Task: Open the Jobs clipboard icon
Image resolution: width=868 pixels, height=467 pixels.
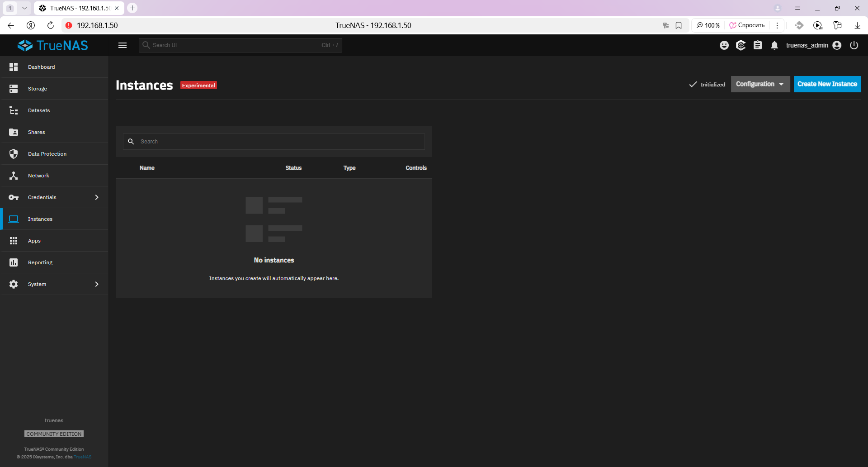Action: [x=758, y=45]
